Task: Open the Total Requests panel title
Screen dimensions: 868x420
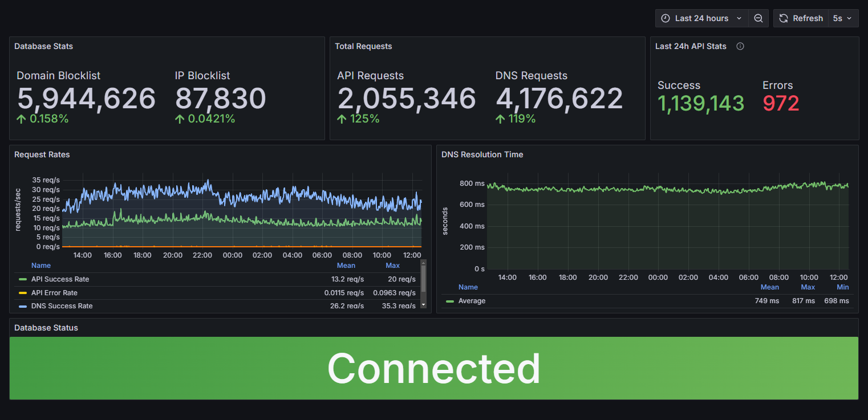Action: coord(363,46)
